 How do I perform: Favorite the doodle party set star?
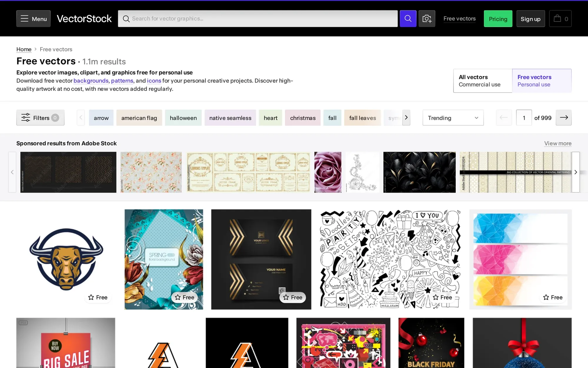(436, 297)
